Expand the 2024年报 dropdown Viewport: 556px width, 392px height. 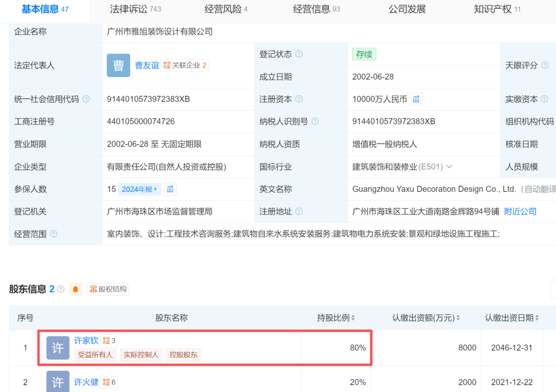point(140,189)
